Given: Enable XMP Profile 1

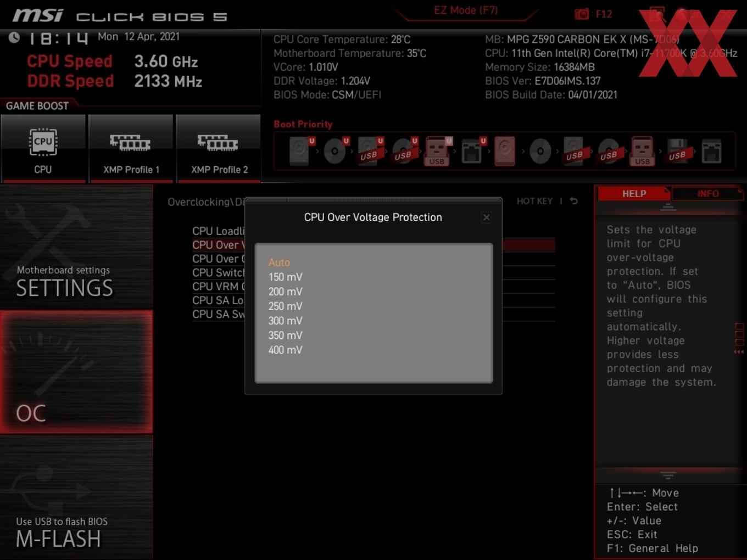Looking at the screenshot, I should click(x=131, y=148).
